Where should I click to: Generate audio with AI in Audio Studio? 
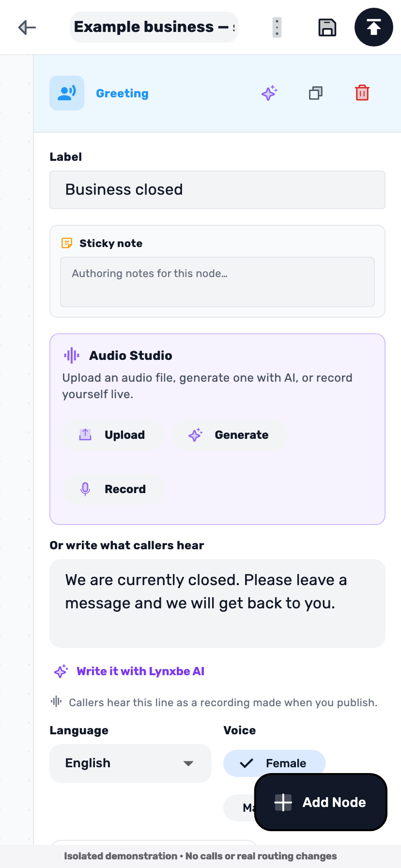pos(230,435)
